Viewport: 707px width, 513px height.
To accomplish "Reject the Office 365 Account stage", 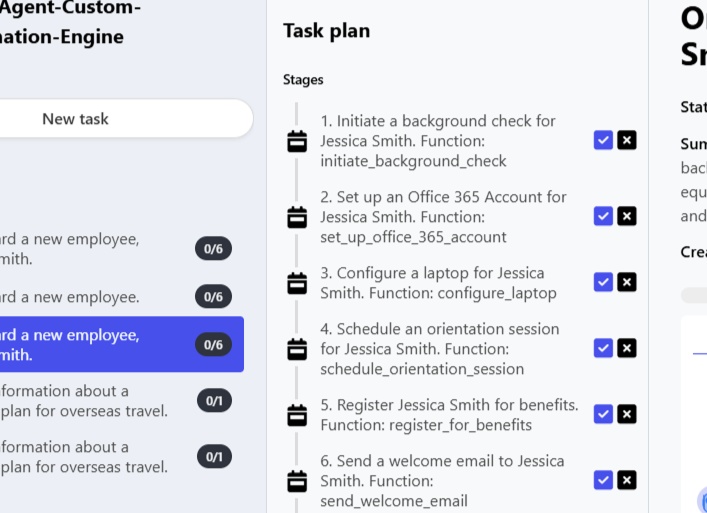I will [x=627, y=216].
